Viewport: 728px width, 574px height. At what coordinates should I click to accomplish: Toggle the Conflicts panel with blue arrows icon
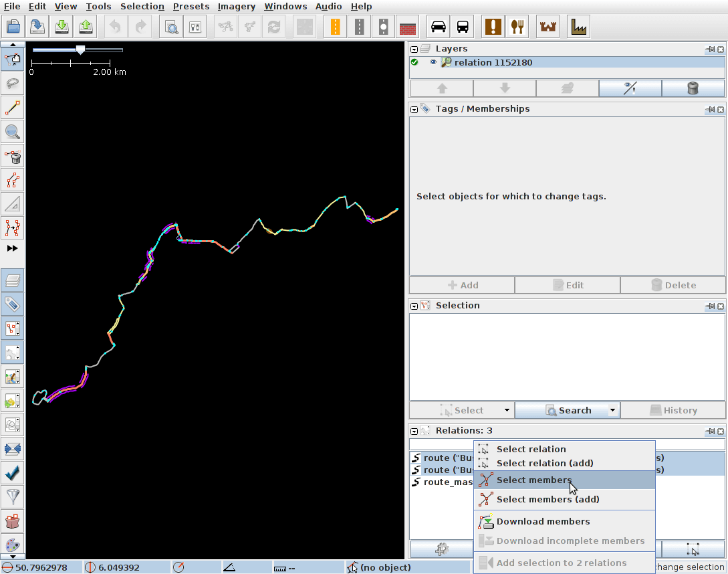[x=13, y=449]
